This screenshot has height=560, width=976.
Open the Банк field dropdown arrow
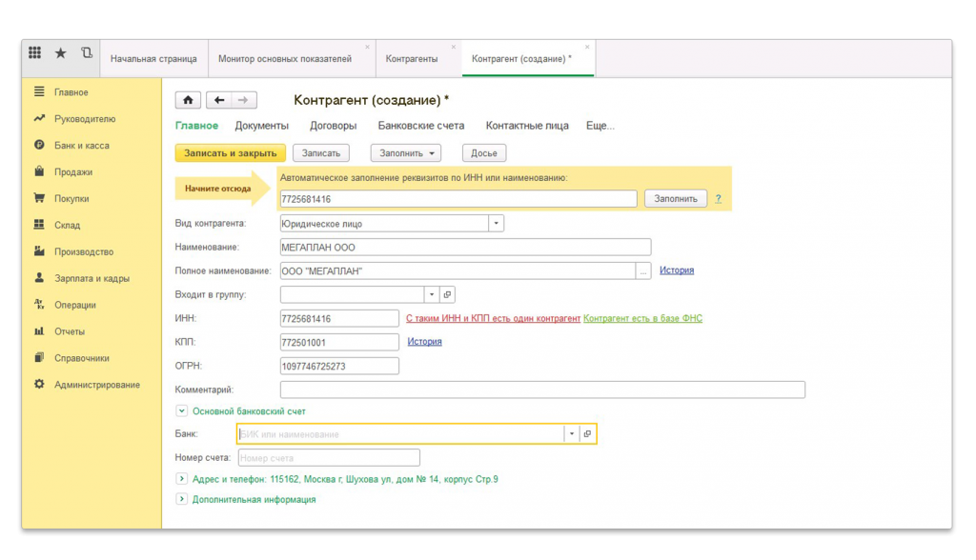point(572,433)
